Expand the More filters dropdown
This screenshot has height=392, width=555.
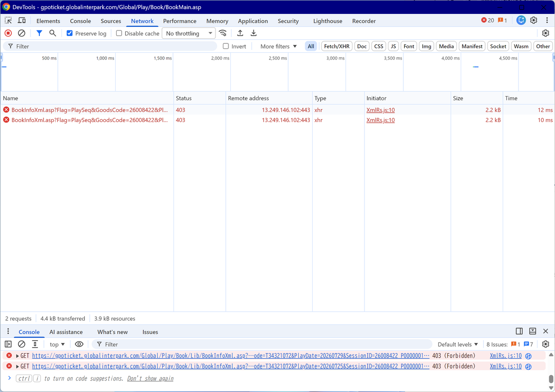(278, 46)
